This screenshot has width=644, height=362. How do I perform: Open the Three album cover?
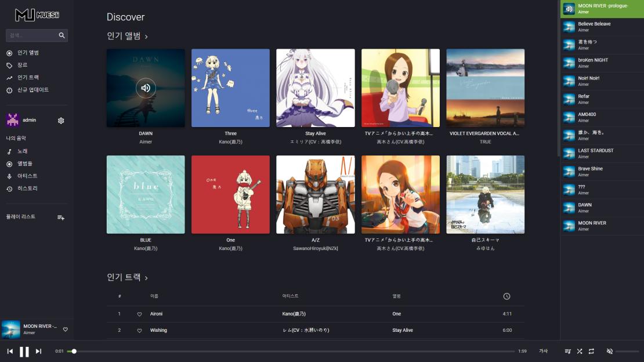(x=230, y=88)
